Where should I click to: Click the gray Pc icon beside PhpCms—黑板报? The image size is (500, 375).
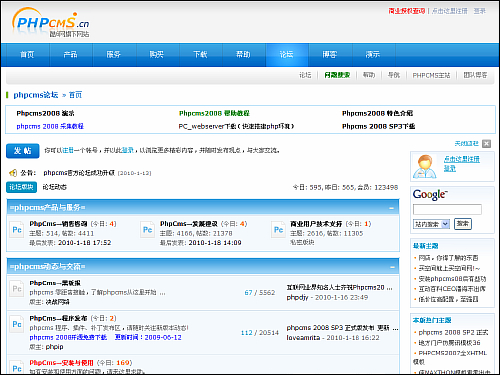(x=17, y=289)
